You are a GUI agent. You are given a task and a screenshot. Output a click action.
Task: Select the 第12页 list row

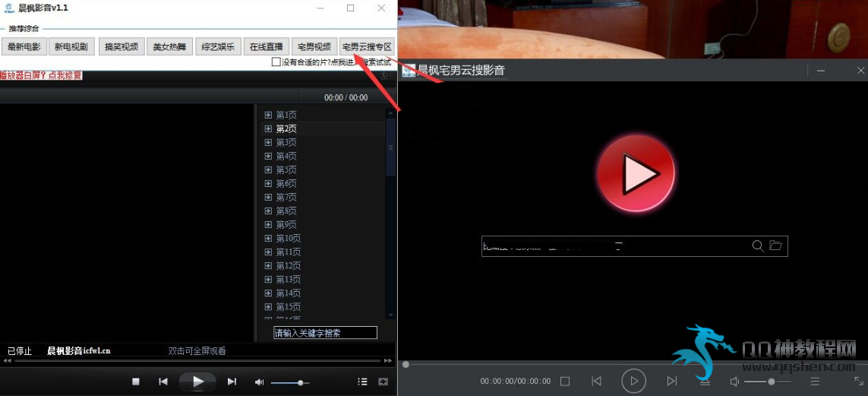tap(324, 266)
